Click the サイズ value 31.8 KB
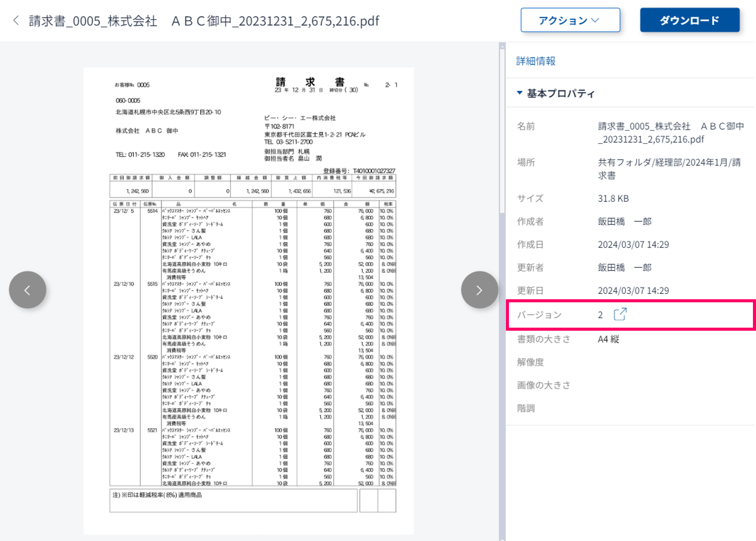 [x=613, y=198]
